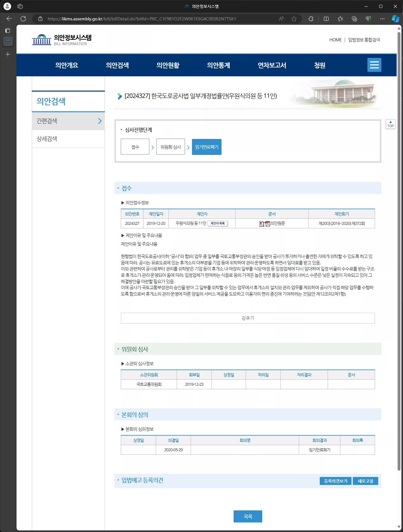Click the profile avatar icon
The height and width of the screenshot is (532, 403).
(x=7, y=6)
